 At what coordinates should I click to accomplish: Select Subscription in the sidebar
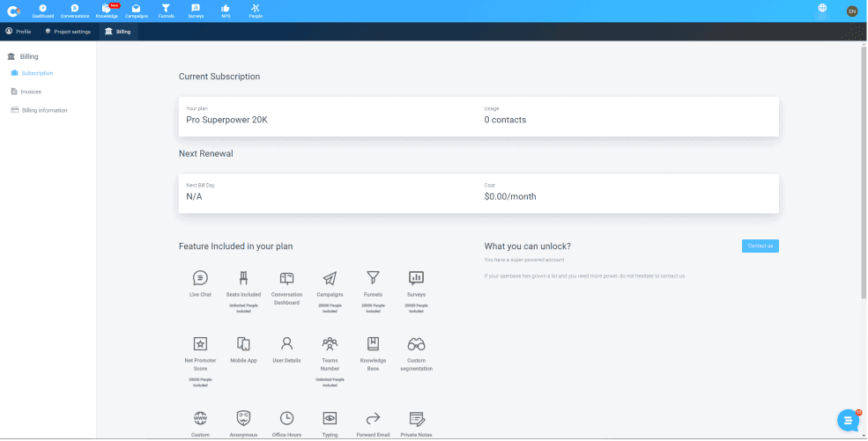[37, 73]
